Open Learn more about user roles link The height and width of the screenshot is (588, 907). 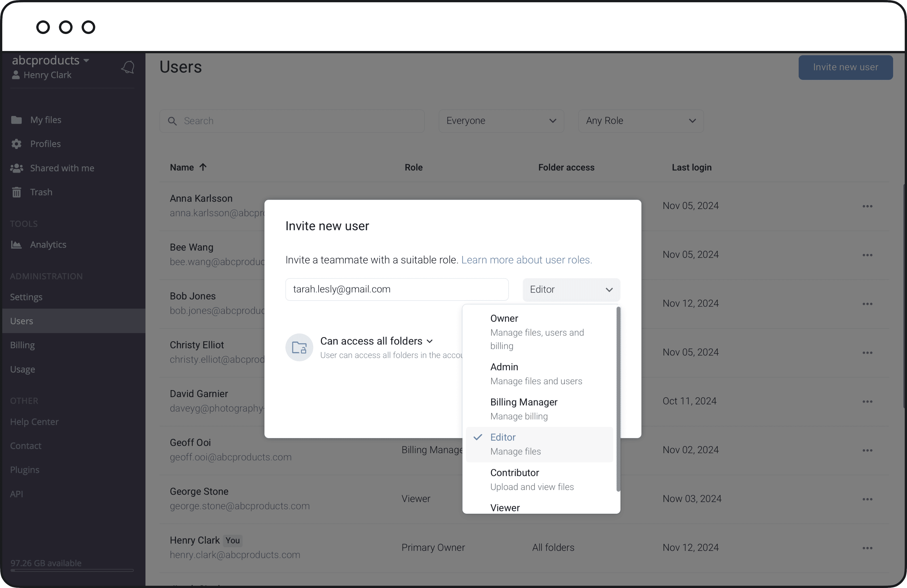pos(526,260)
